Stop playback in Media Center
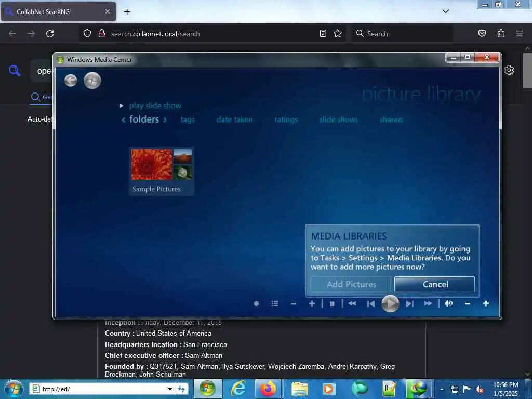532x399 pixels. (332, 303)
